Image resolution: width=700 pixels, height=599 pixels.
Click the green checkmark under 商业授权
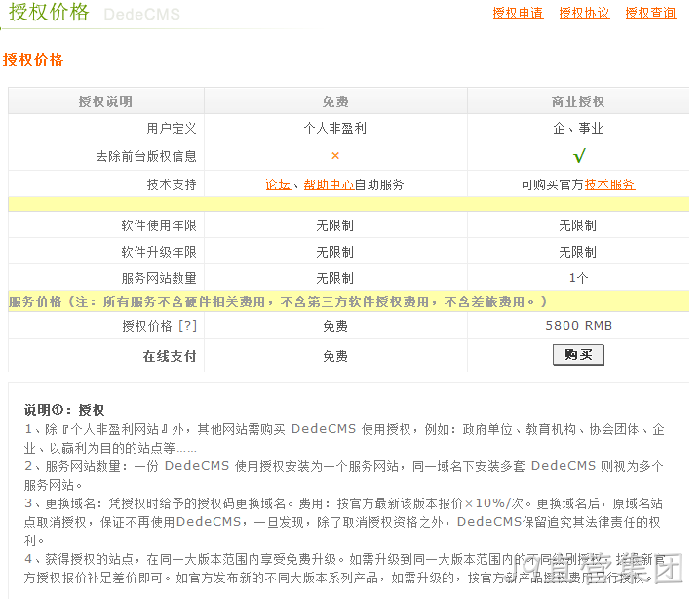[x=579, y=156]
